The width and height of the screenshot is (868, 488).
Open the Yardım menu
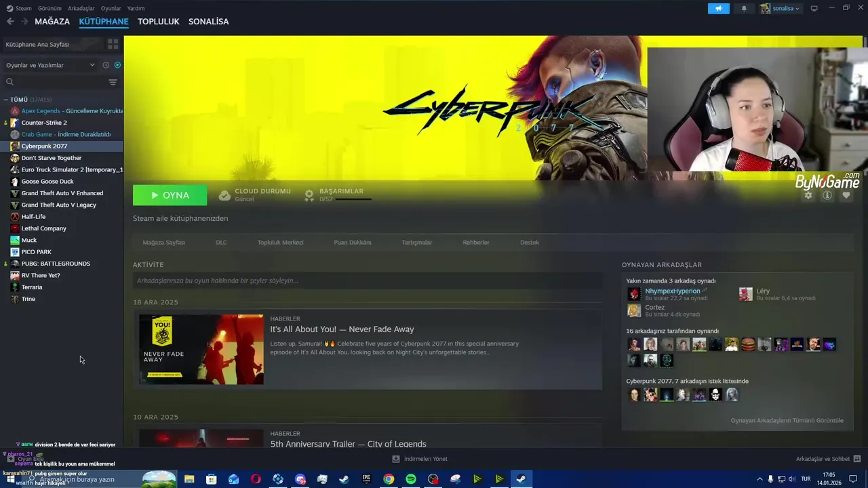click(x=136, y=8)
